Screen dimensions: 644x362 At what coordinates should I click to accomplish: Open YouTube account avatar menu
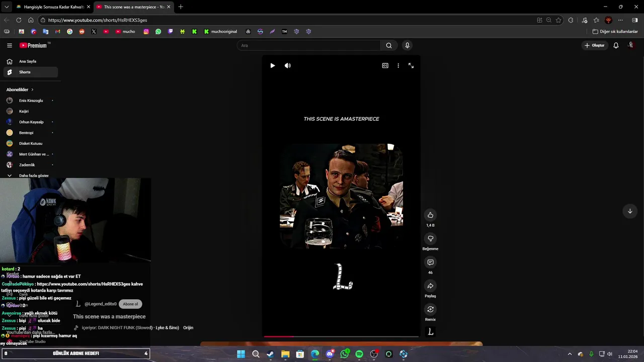(x=631, y=45)
